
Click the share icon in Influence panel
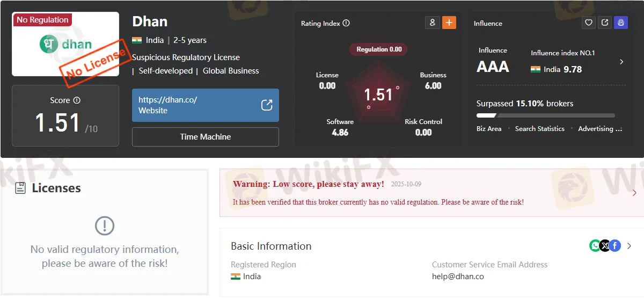point(605,23)
